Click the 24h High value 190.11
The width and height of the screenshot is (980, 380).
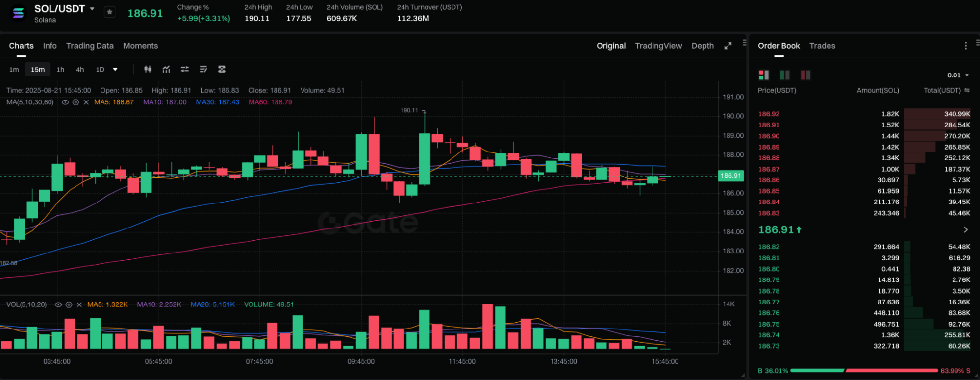click(257, 18)
